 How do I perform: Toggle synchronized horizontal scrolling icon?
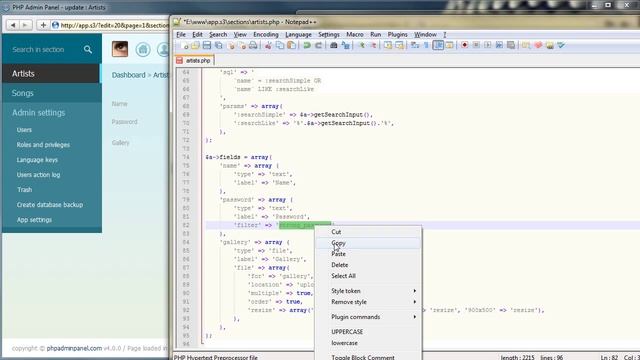pos(400,45)
